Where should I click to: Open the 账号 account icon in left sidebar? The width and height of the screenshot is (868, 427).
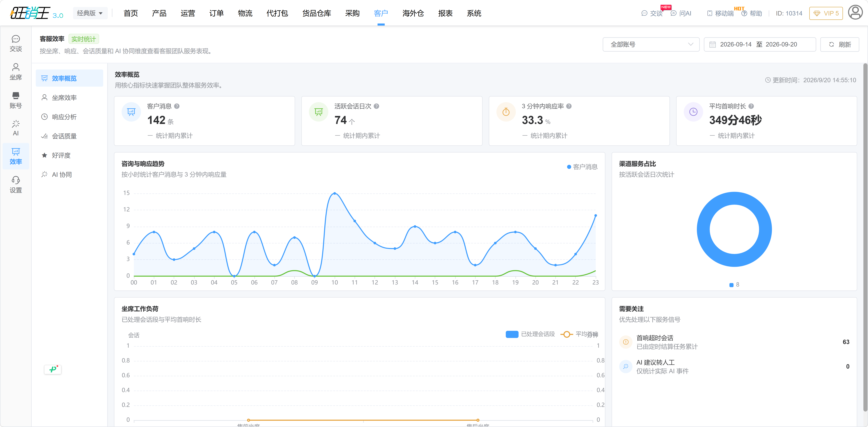(15, 100)
